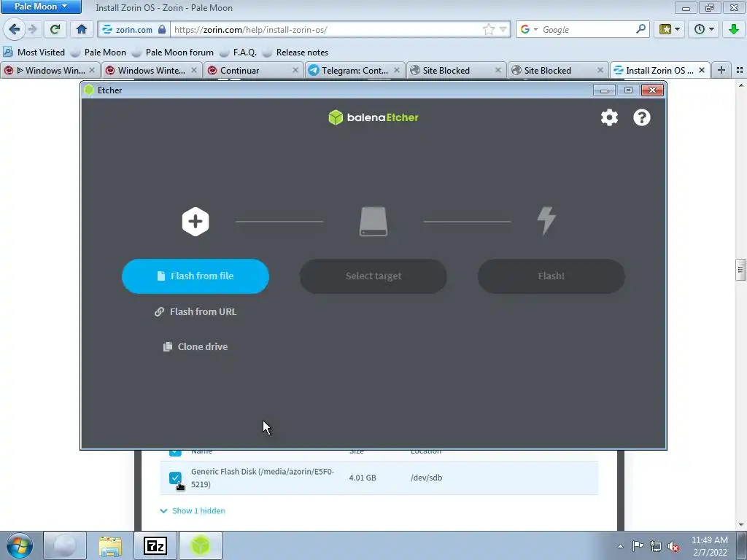Toggle Generic Flash Disk checkbox
747x560 pixels.
(175, 478)
